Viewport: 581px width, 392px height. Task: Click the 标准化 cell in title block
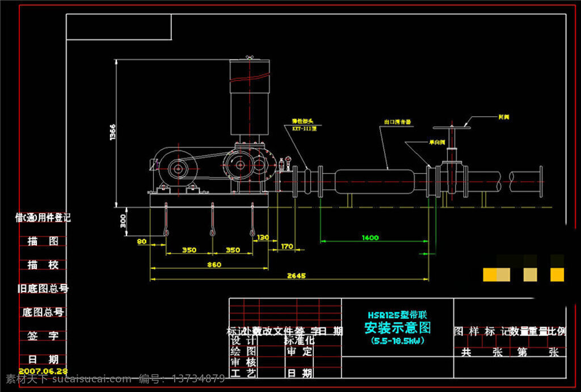pyautogui.click(x=300, y=340)
